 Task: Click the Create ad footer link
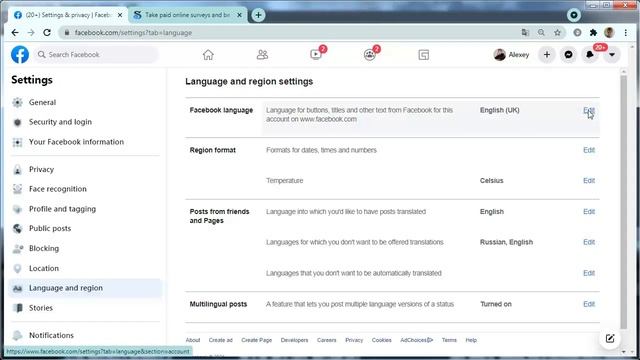click(220, 340)
